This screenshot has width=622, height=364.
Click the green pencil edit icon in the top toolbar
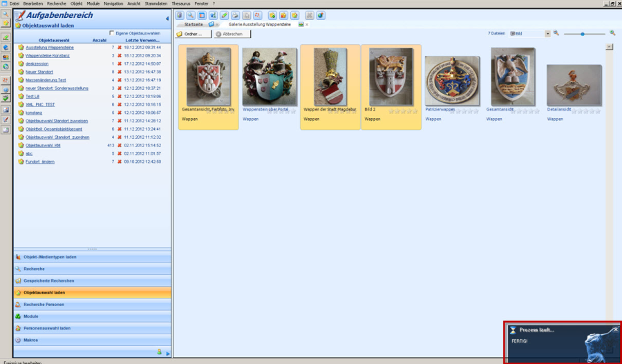pyautogui.click(x=224, y=15)
